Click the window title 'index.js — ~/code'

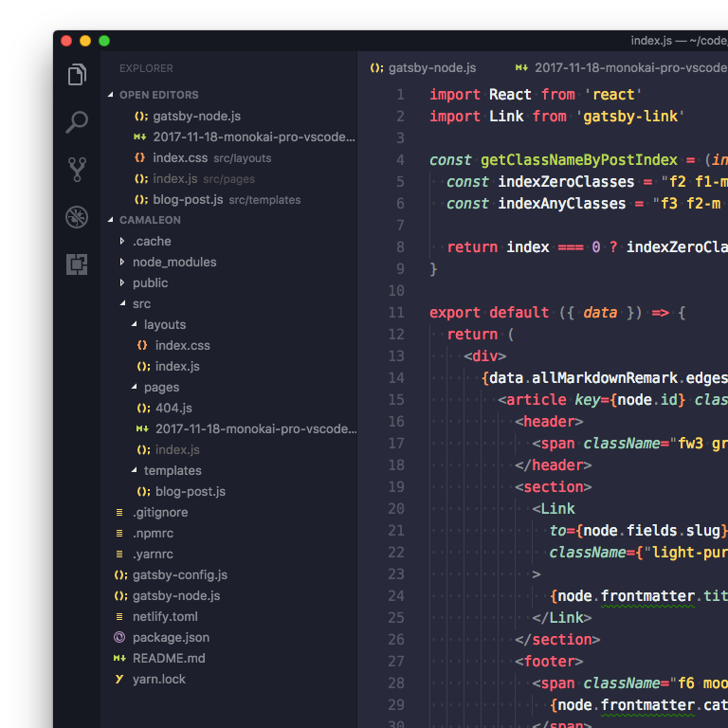point(679,41)
